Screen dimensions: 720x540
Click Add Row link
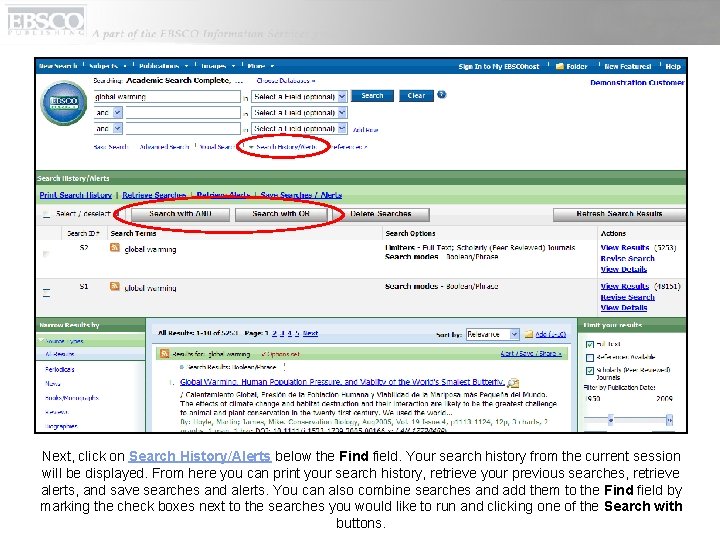(366, 130)
